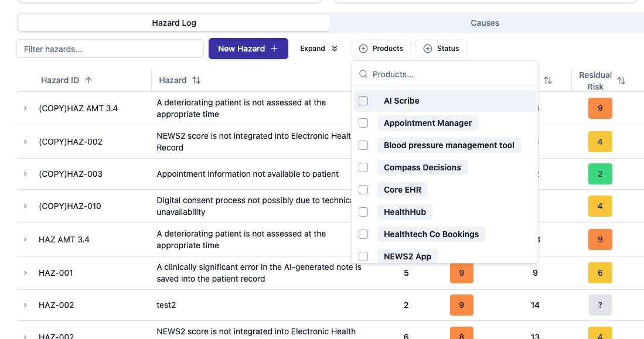Click the value 14 in test2 row

coord(535,305)
